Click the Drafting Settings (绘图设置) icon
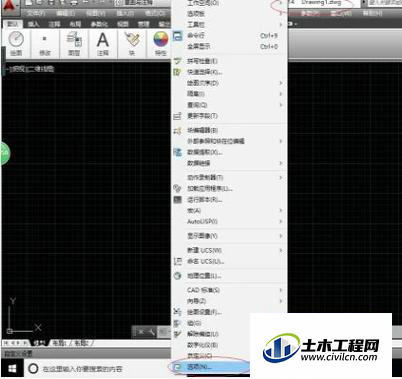Viewport: 402px width, 379px height. [177, 312]
